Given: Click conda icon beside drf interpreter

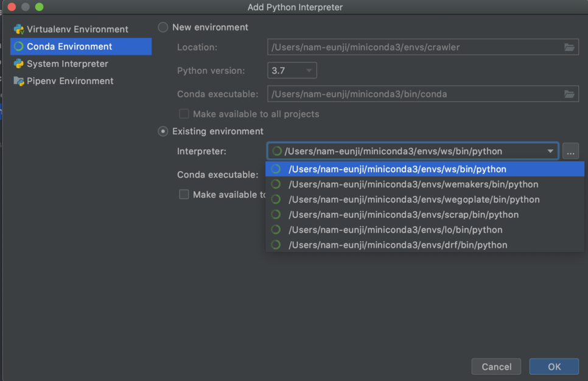Looking at the screenshot, I should pos(276,245).
